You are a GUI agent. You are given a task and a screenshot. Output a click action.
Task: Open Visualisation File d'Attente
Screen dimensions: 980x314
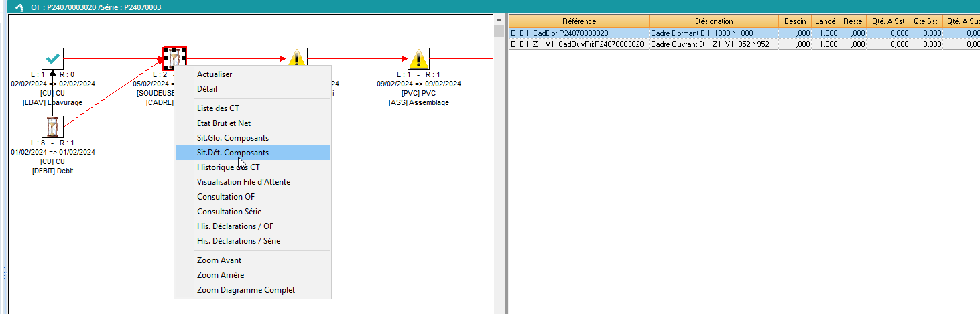click(243, 182)
